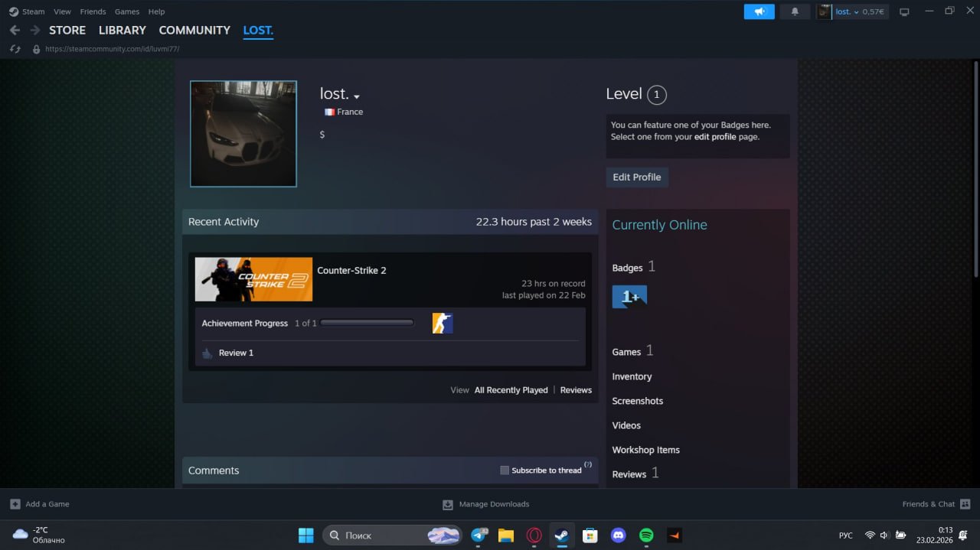Open the 1+ badge icon

pos(629,297)
